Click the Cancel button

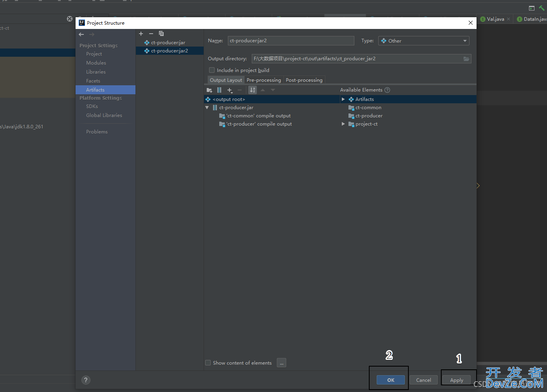click(424, 380)
